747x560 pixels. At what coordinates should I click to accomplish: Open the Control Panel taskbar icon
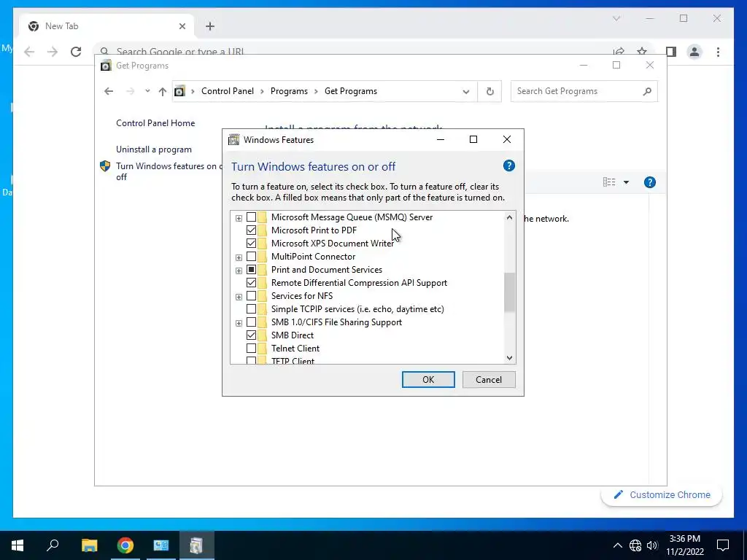click(161, 545)
